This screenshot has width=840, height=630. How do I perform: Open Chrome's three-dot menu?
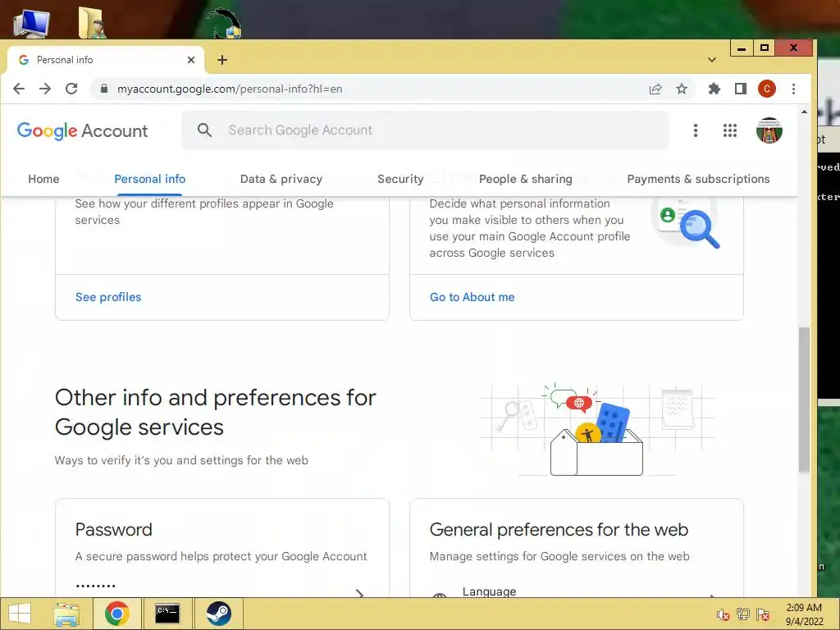793,89
